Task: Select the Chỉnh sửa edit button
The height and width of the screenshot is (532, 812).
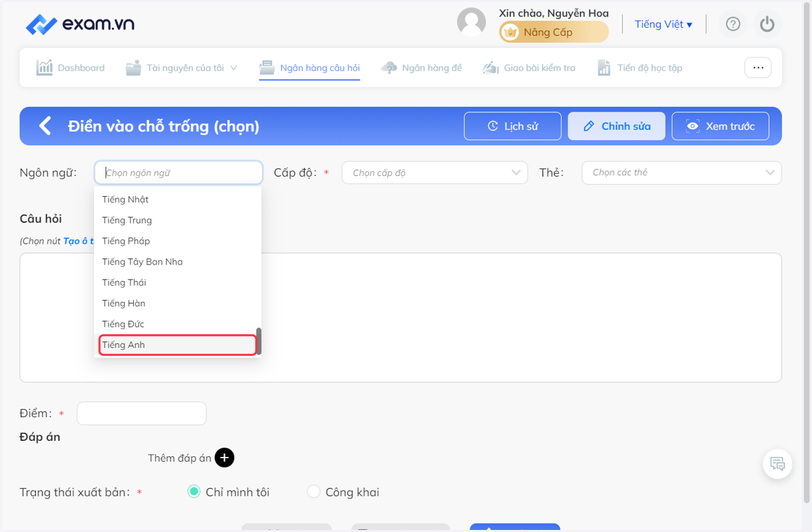Action: [x=616, y=126]
